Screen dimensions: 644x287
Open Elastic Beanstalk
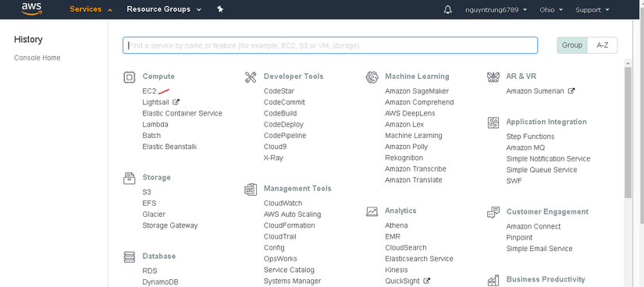(169, 147)
